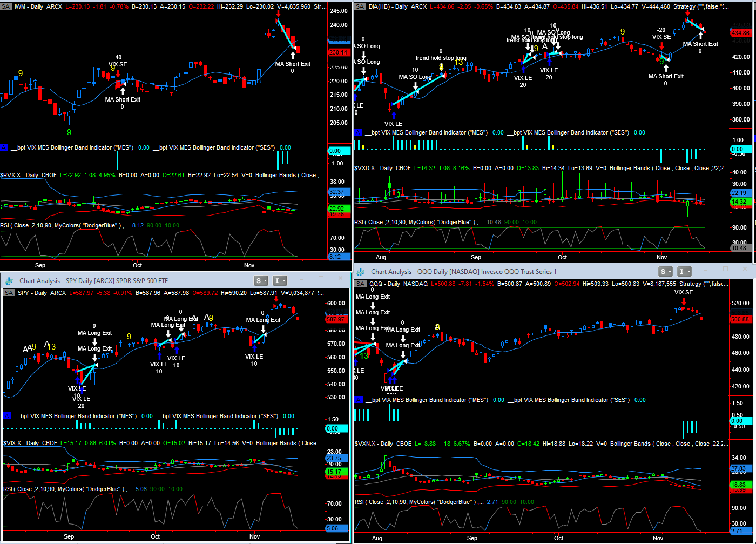Click the "Nov" date label in the IWM chart
The image size is (756, 544).
249,265
